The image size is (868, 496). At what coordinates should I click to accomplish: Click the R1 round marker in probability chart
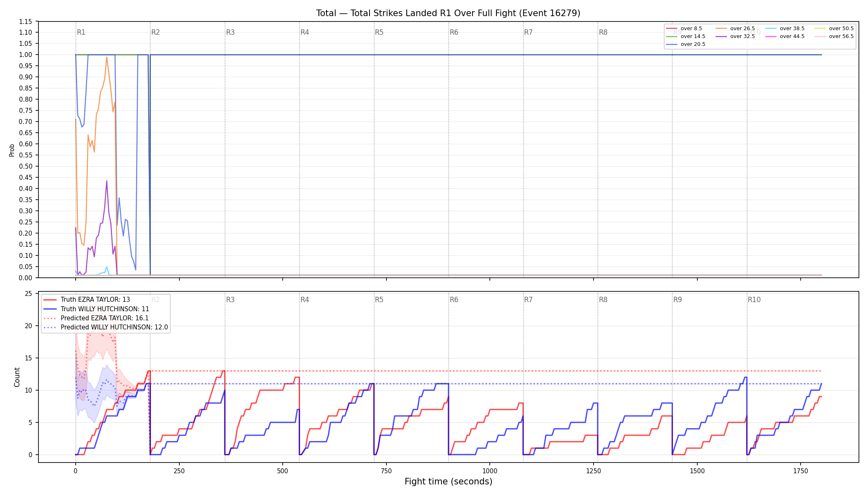pyautogui.click(x=81, y=32)
